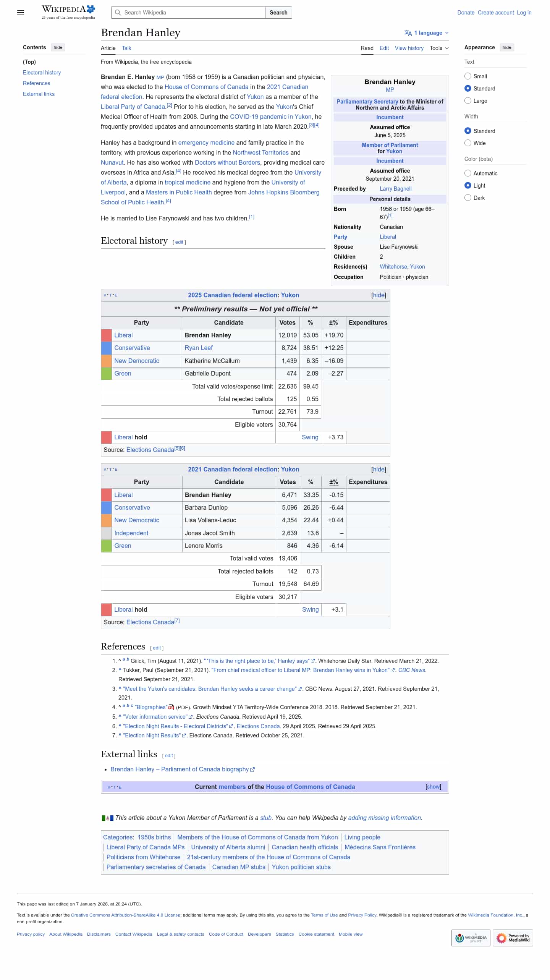Open 'Creative Commons Attribution-ShareAlike 4.0 License' link
Screen dimensions: 550x980
[126, 915]
